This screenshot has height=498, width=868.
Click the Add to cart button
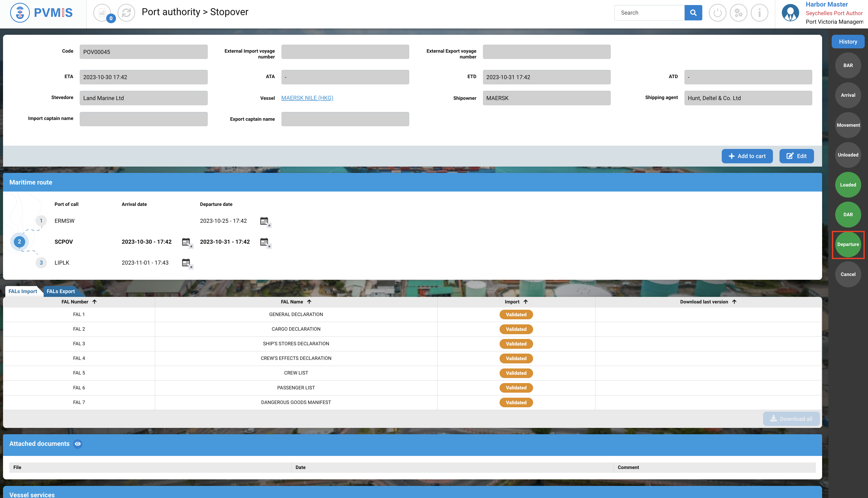coord(747,156)
